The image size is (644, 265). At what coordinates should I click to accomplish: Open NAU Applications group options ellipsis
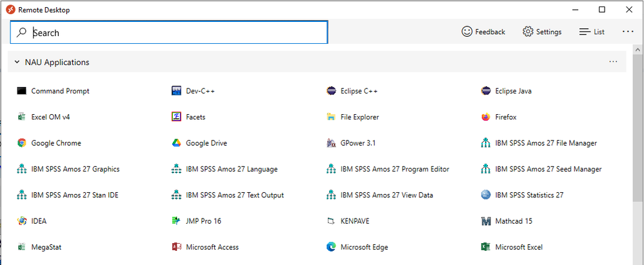point(613,62)
